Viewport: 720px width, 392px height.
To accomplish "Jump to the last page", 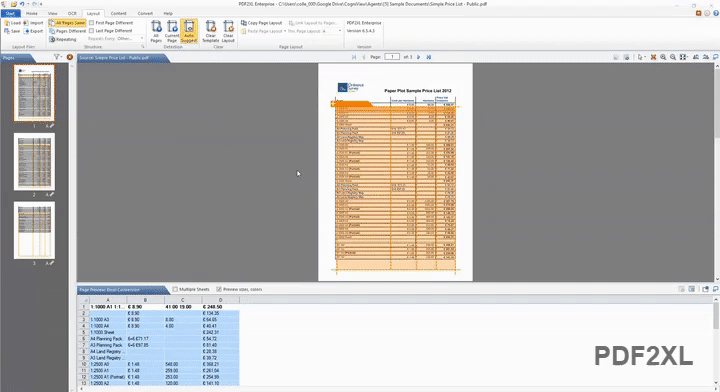I will 429,57.
